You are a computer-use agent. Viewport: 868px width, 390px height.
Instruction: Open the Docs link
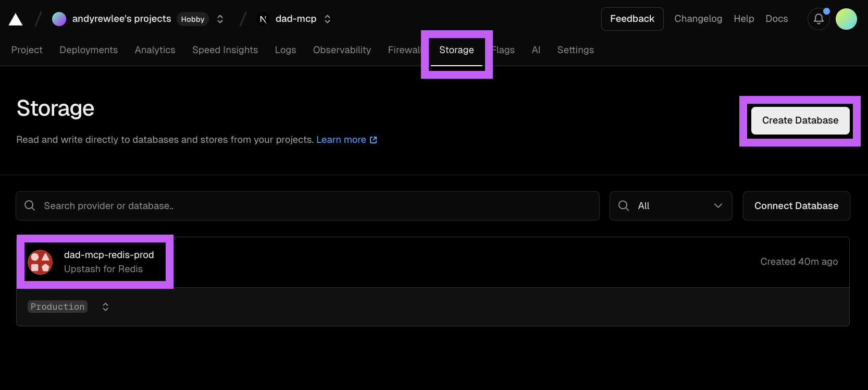[x=776, y=19]
